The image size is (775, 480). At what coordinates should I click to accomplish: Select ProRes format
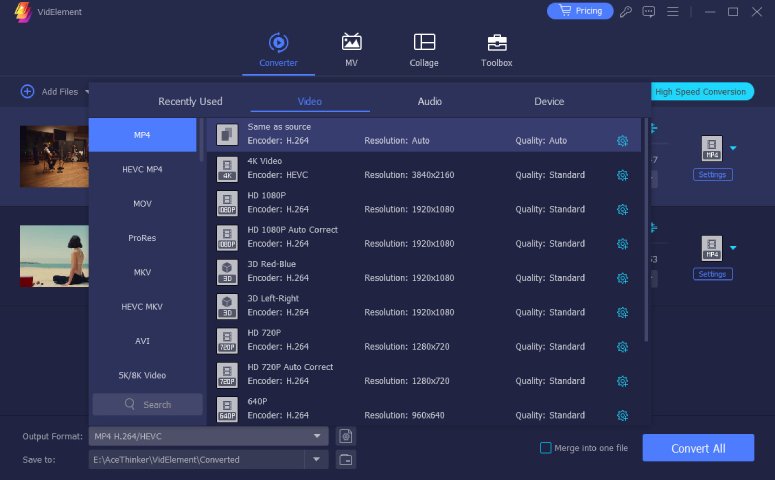click(x=142, y=238)
